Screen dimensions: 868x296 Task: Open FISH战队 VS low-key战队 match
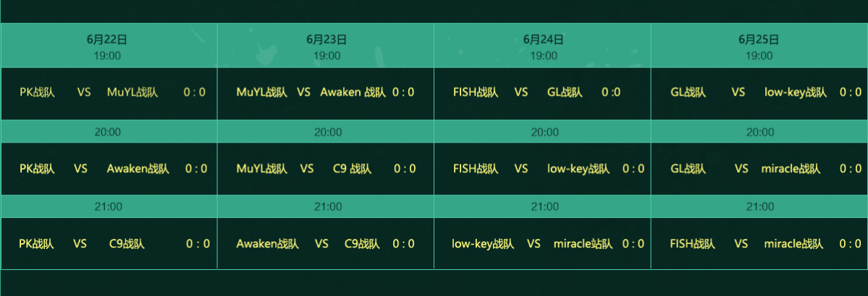542,169
